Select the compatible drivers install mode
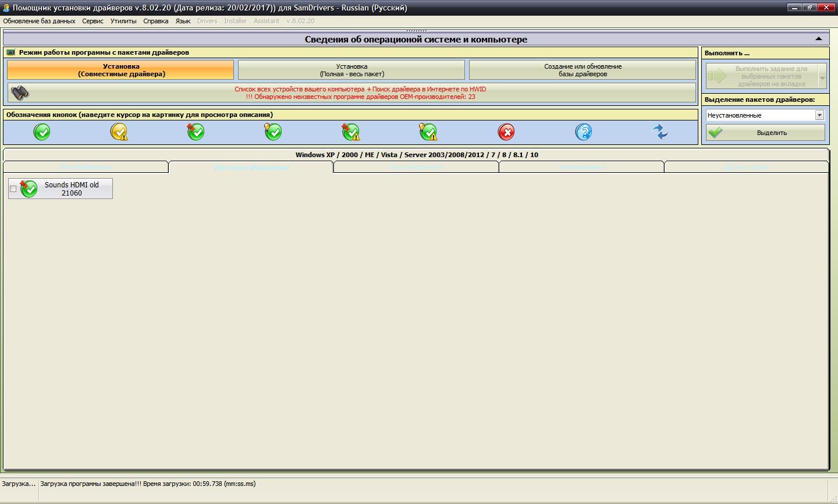 [x=121, y=70]
